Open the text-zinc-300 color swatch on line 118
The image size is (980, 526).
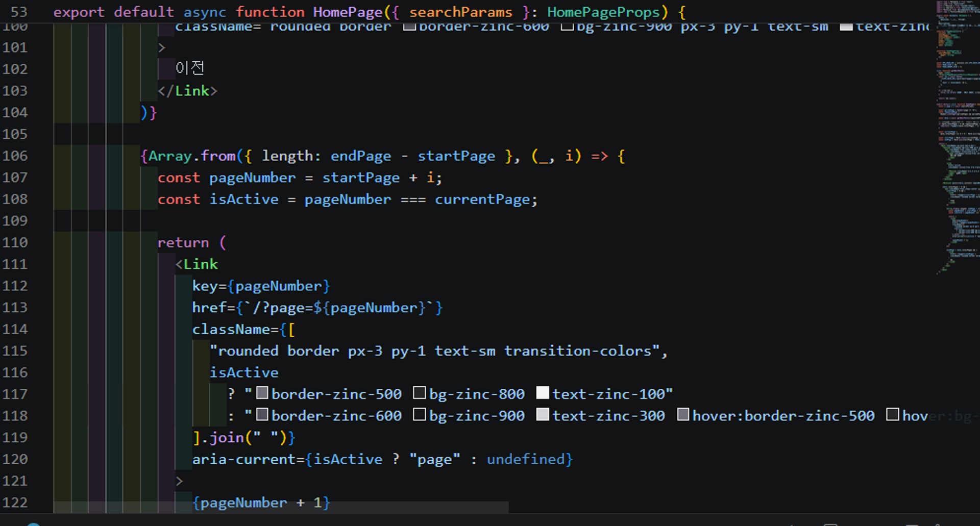point(543,415)
